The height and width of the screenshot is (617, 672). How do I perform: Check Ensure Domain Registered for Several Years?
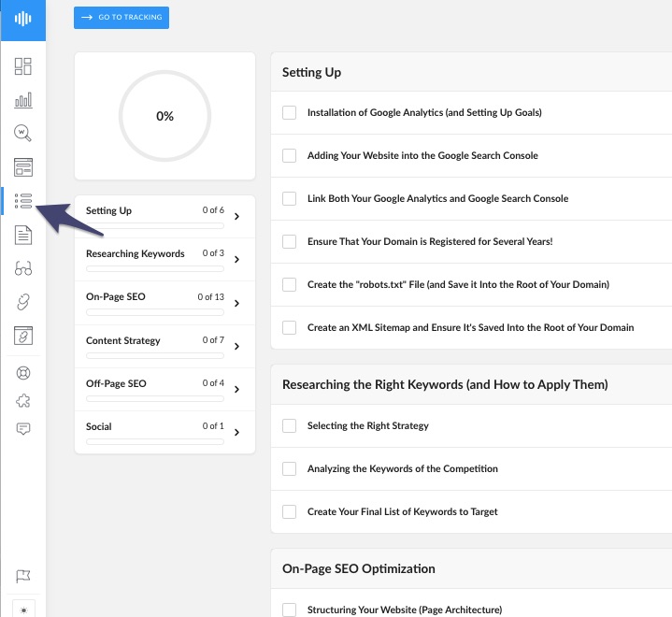290,241
